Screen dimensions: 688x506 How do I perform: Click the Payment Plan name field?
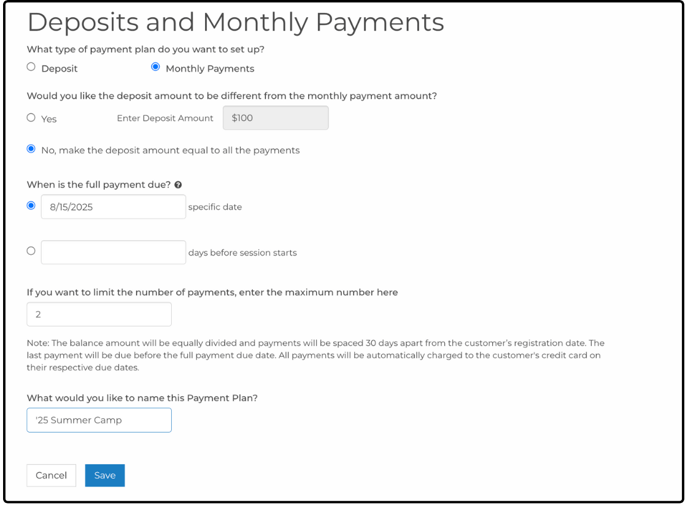99,420
